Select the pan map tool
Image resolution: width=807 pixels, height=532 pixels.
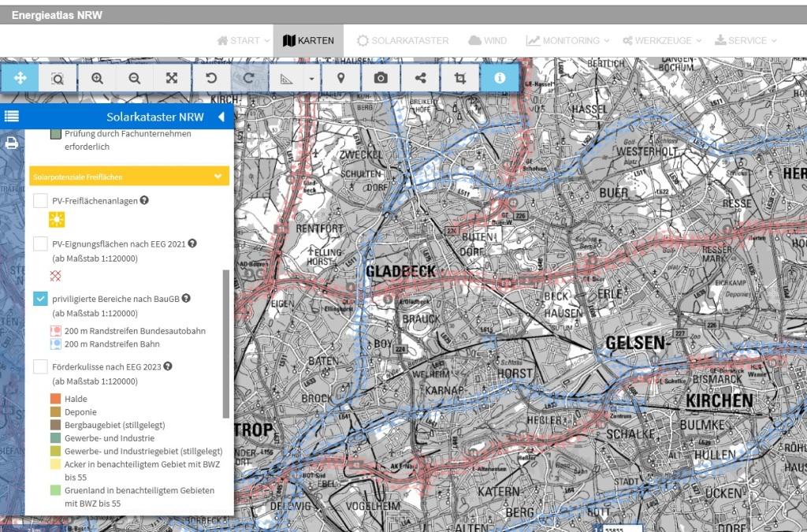pyautogui.click(x=20, y=78)
